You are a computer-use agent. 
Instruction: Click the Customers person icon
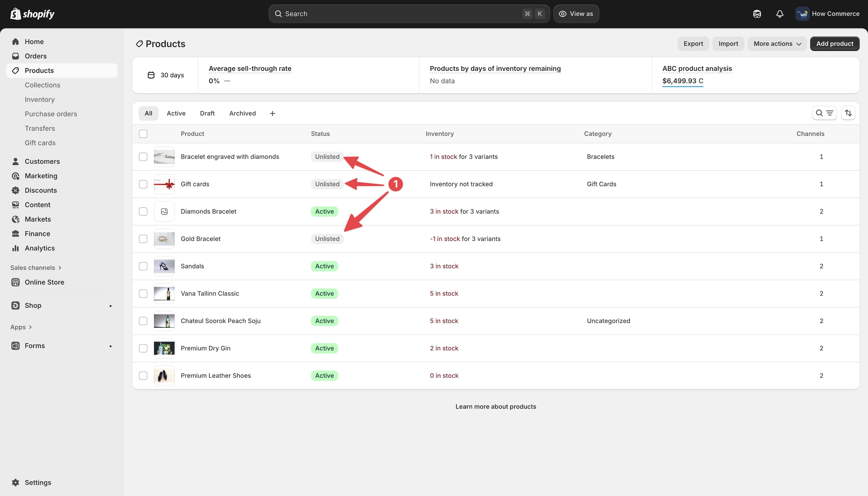pos(15,161)
